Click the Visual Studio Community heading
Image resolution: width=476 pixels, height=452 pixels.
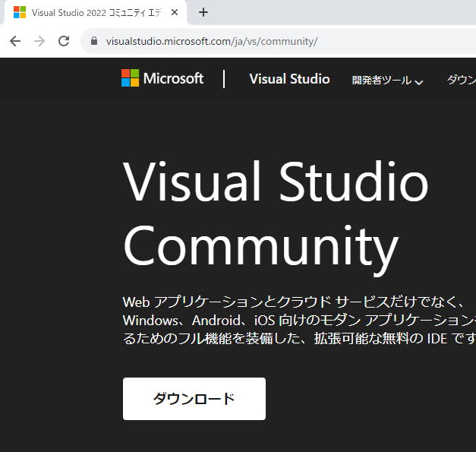(x=276, y=217)
